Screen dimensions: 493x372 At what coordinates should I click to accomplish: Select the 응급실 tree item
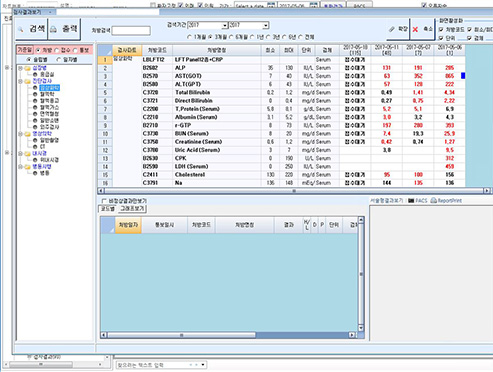point(47,75)
